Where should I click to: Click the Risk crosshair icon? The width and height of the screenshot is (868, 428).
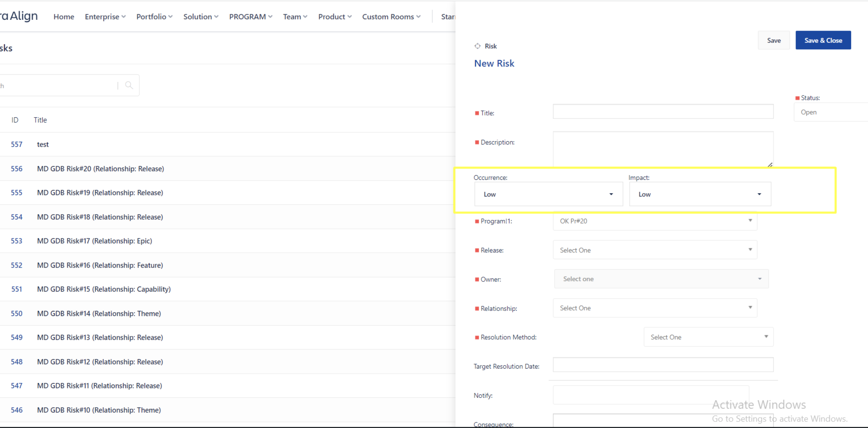[478, 46]
